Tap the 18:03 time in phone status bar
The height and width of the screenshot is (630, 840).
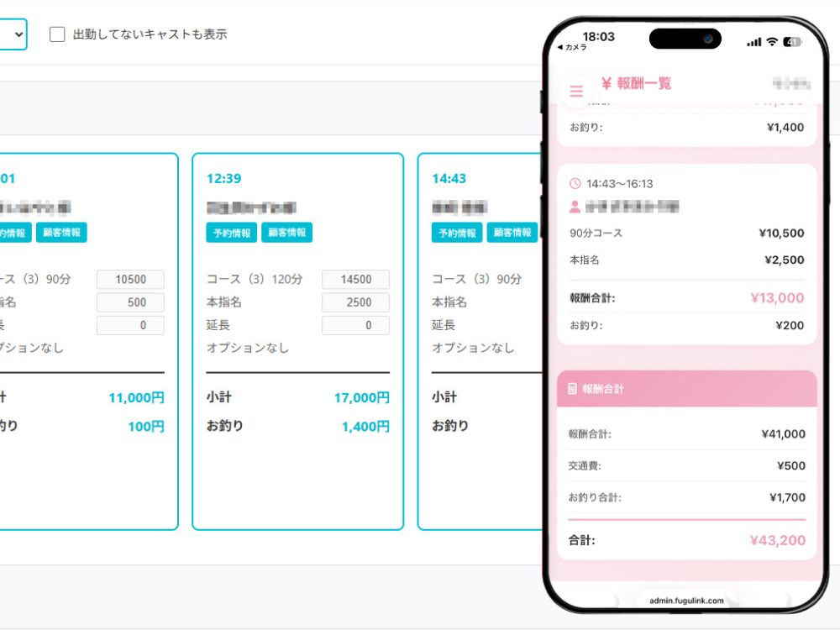596,36
